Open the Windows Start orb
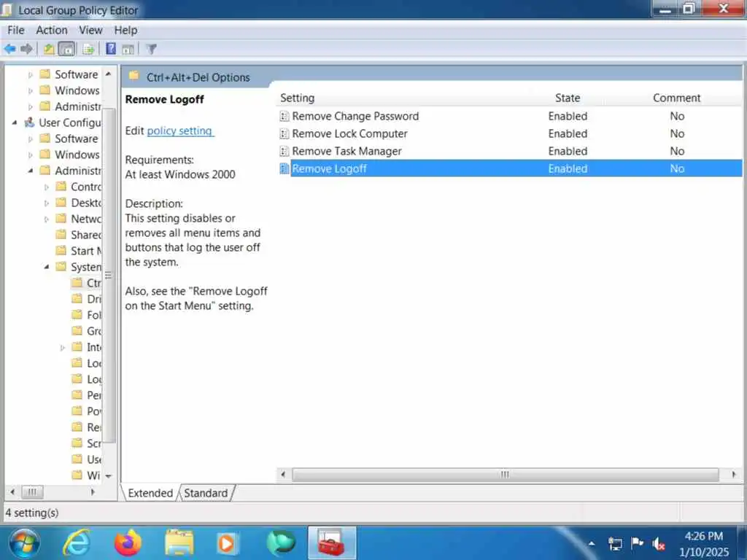 [x=24, y=543]
